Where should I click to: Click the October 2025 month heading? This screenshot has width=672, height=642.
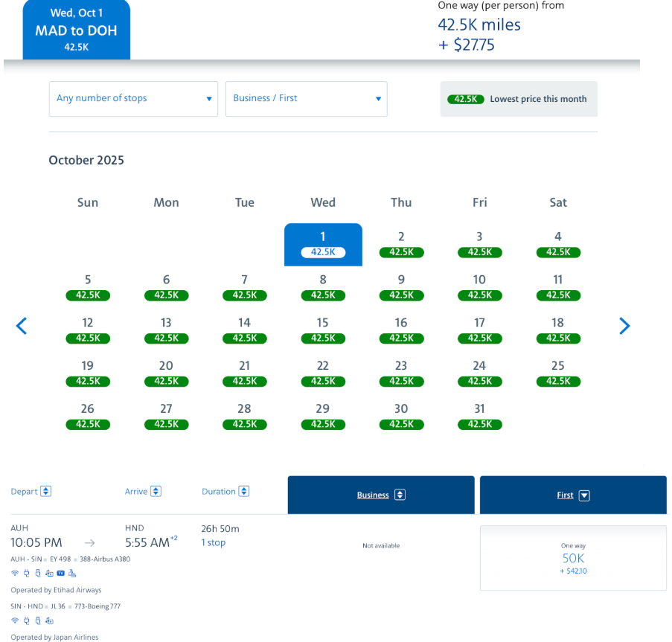pos(86,160)
